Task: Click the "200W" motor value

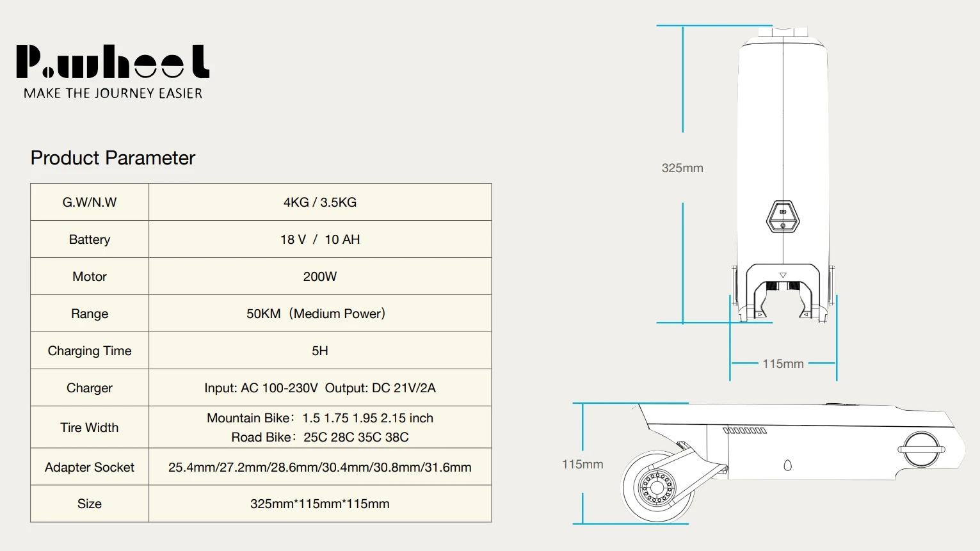Action: [x=320, y=276]
